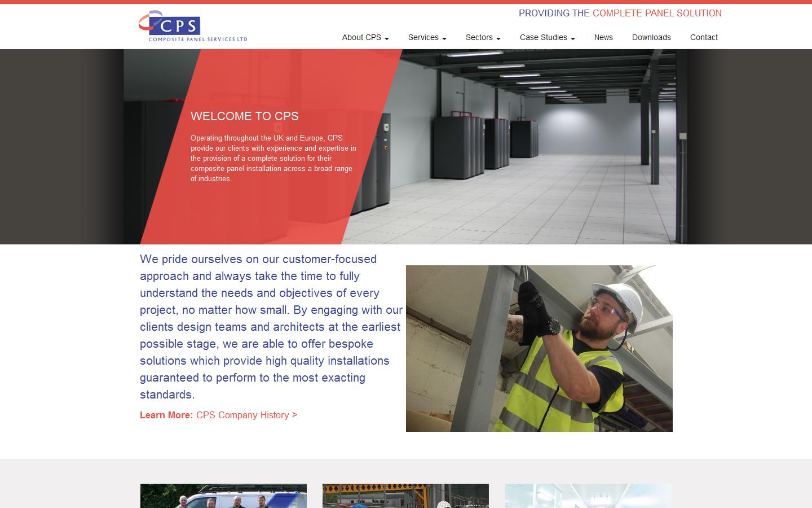The width and height of the screenshot is (812, 508).
Task: Open the About CPS dropdown
Action: [x=362, y=37]
